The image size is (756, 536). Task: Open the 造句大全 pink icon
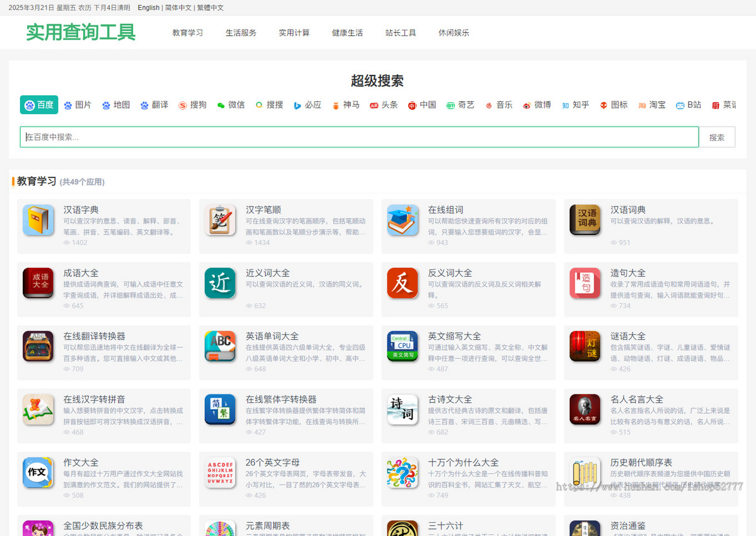585,283
